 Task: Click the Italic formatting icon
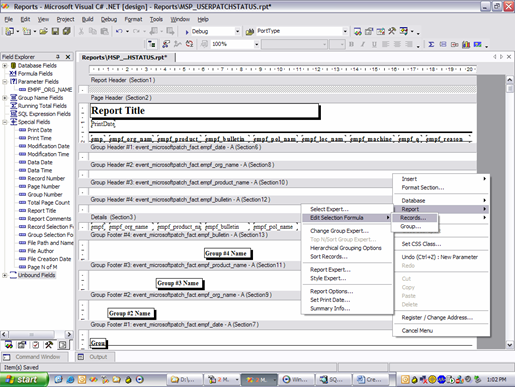(x=363, y=44)
